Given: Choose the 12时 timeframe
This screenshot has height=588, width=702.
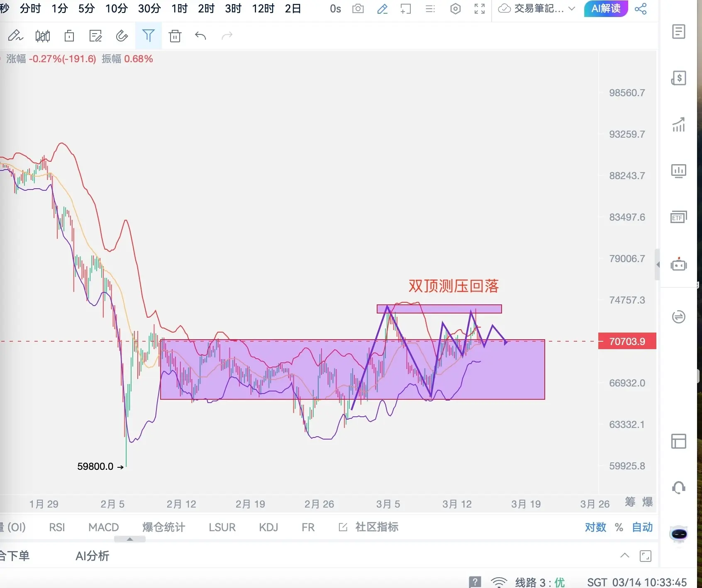Looking at the screenshot, I should [263, 8].
